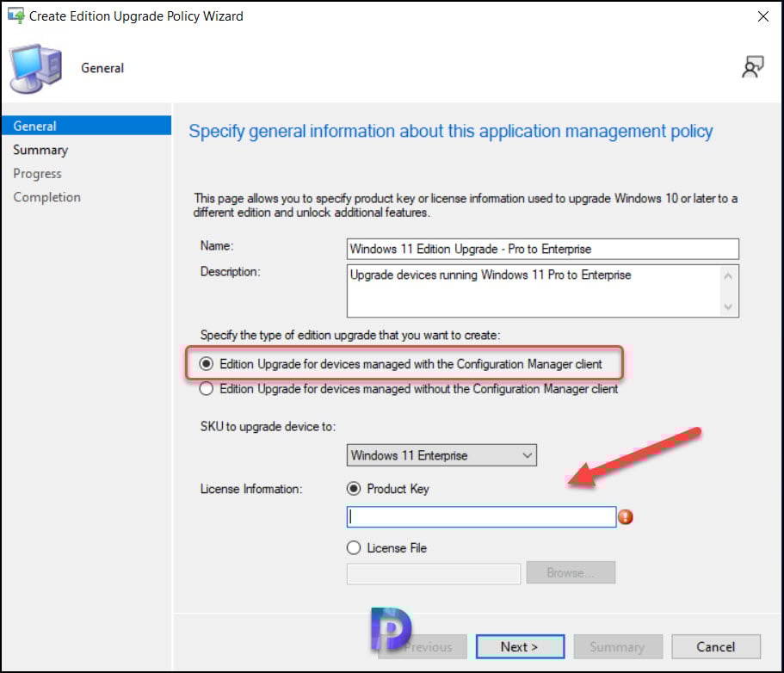Viewport: 784px width, 673px height.
Task: Click the Cancel button
Action: tap(715, 646)
